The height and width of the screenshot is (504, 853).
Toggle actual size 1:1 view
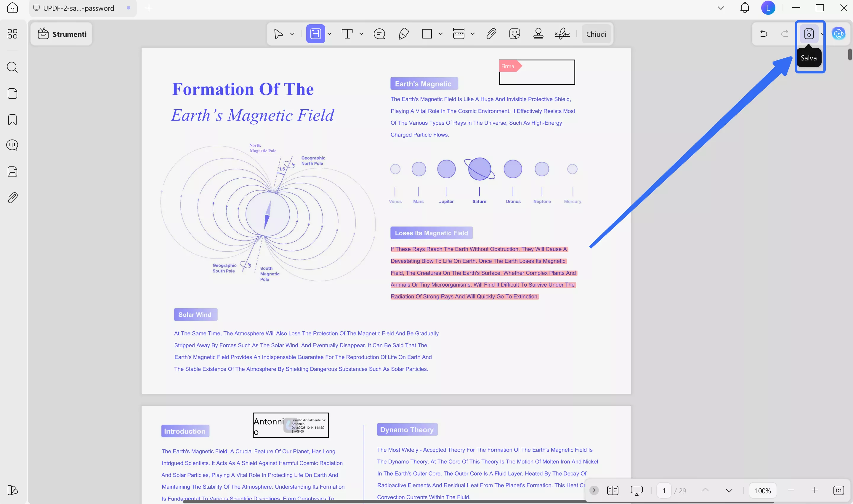(x=838, y=490)
